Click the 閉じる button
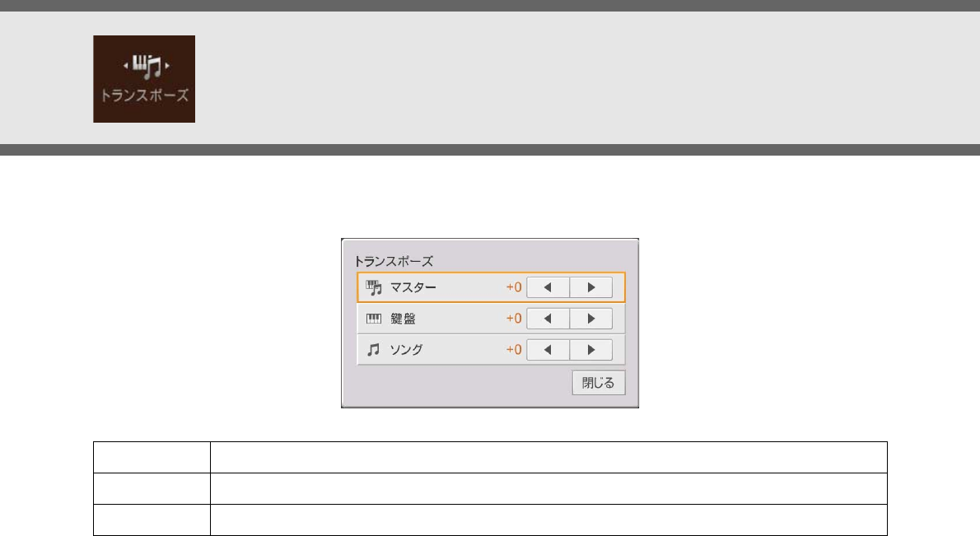The height and width of the screenshot is (536, 980). (x=598, y=383)
